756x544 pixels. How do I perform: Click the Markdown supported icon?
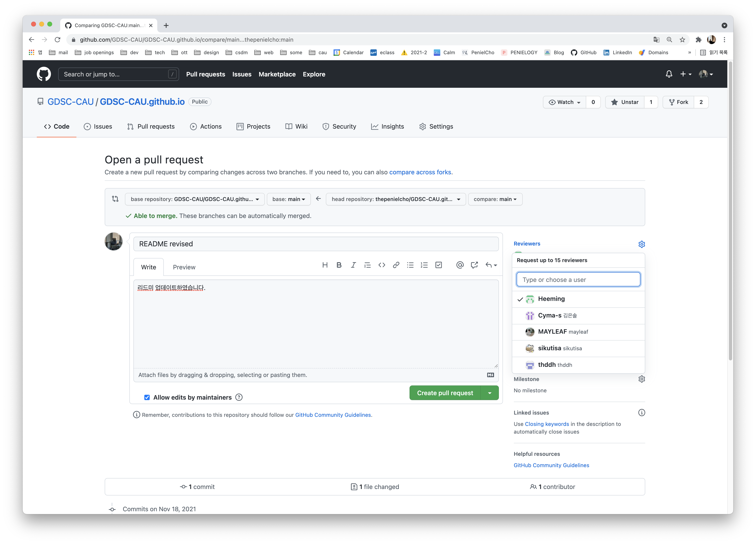point(490,375)
